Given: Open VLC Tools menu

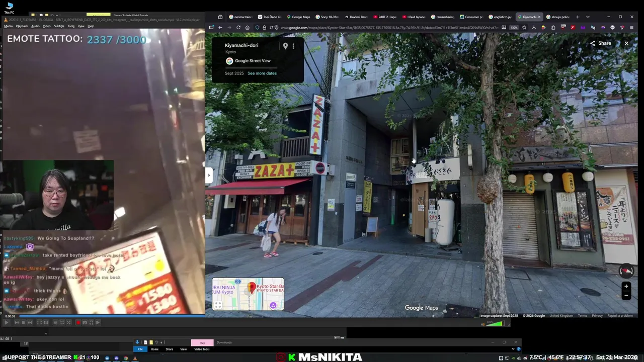Looking at the screenshot, I should (71, 26).
